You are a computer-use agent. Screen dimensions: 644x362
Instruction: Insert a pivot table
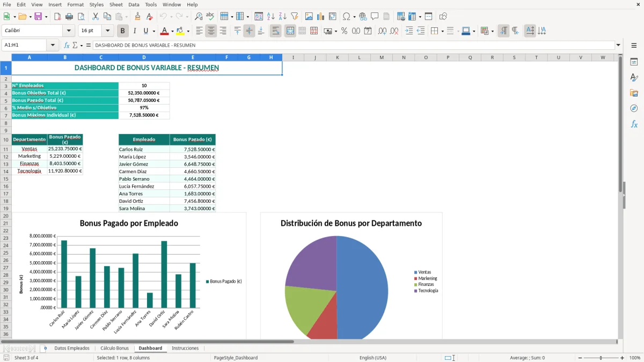tap(333, 17)
